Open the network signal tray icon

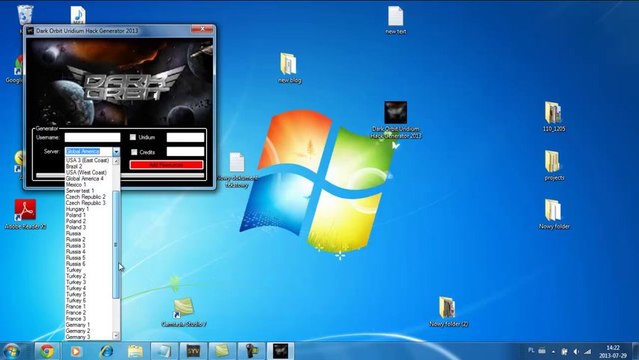tap(587, 351)
